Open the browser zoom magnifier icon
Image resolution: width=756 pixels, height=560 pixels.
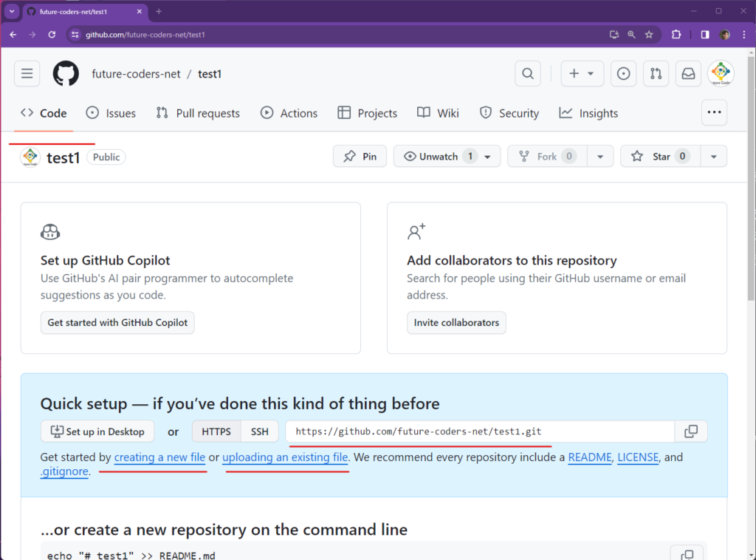631,35
